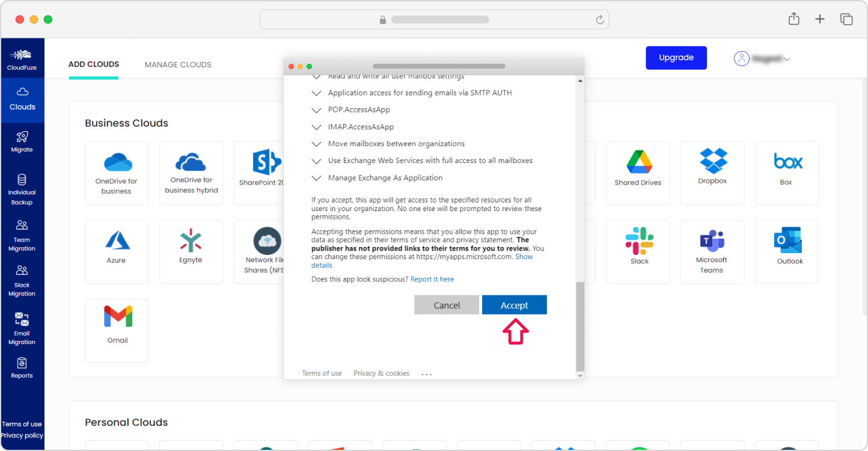Click the browser Share icon

point(794,19)
